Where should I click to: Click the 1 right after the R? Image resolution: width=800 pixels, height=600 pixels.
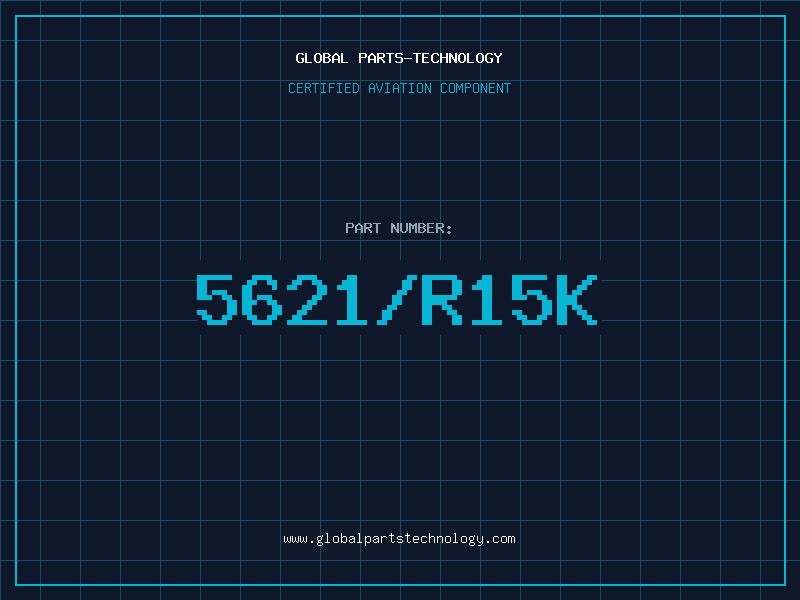click(x=487, y=300)
